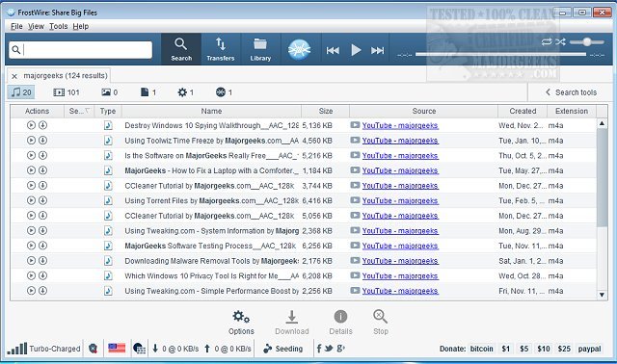Open YouTube - majorgeeks link in first row
Screen dimensions: 617x364
[400, 125]
